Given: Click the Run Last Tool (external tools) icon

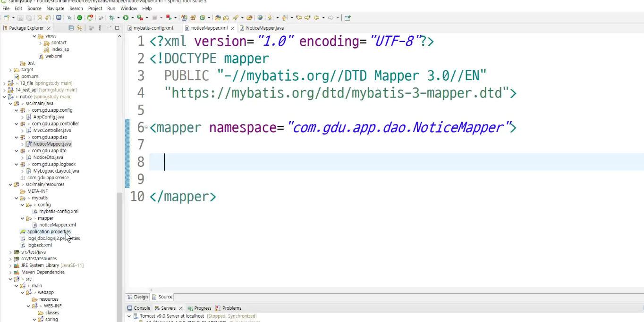Looking at the screenshot, I should click(140, 17).
